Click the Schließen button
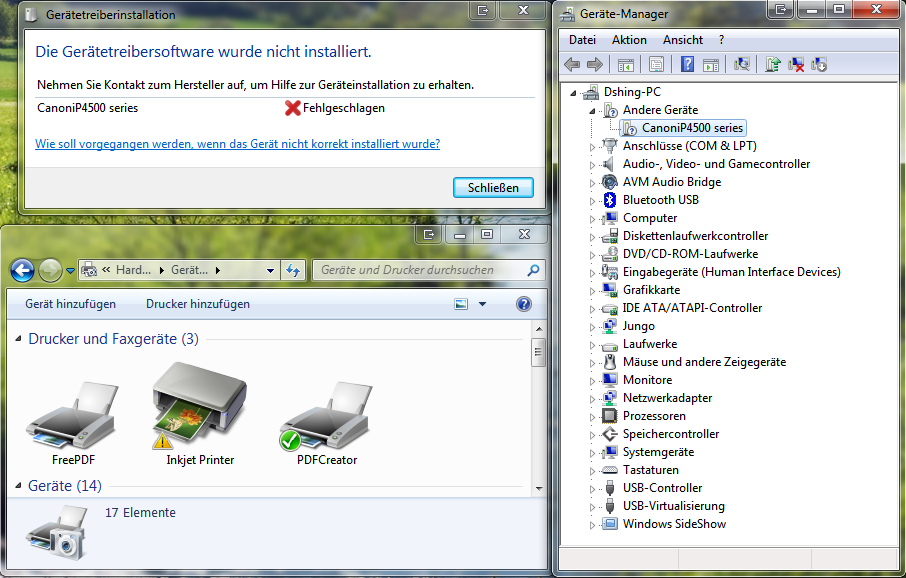The image size is (906, 578). click(493, 188)
